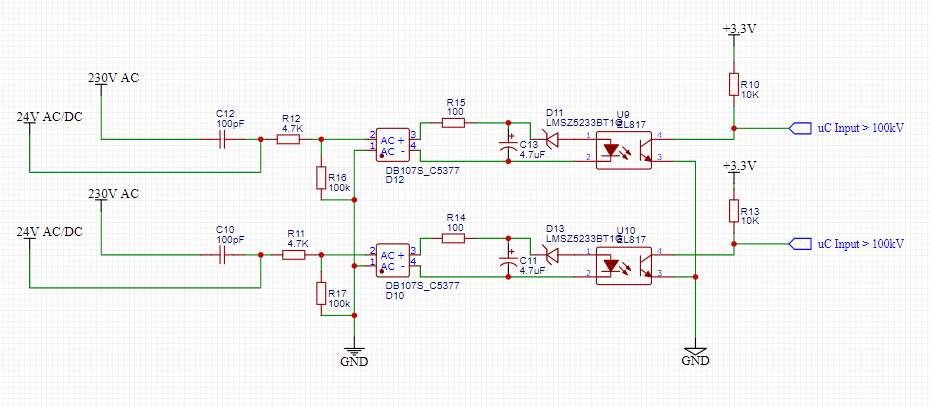The image size is (931, 407).
Task: Select the D10 designator text
Action: point(395,295)
